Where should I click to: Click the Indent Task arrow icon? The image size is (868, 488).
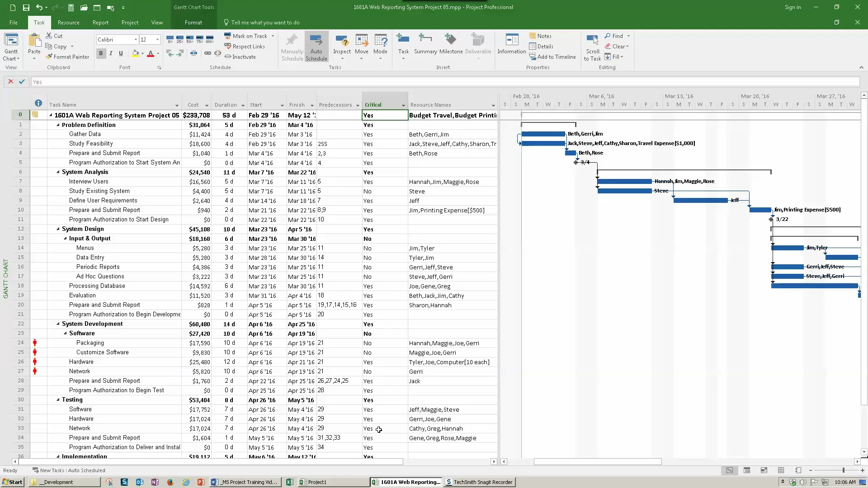(x=179, y=53)
